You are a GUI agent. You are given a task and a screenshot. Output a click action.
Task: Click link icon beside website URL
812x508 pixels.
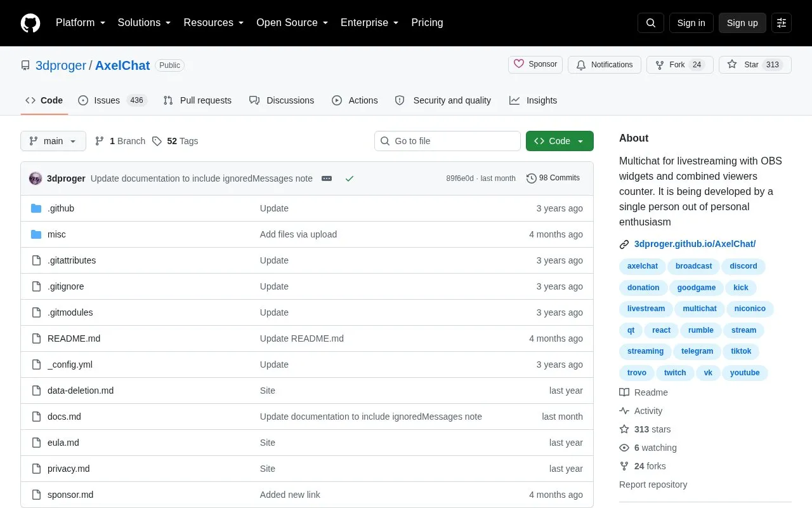click(x=624, y=244)
